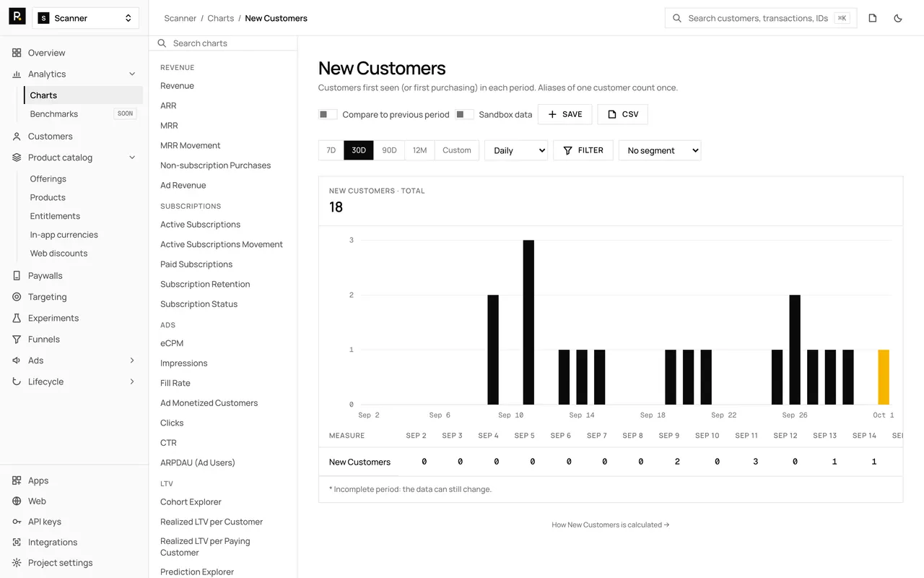Switch to dark mode moon icon
Screen dimensions: 924x578
click(x=898, y=18)
